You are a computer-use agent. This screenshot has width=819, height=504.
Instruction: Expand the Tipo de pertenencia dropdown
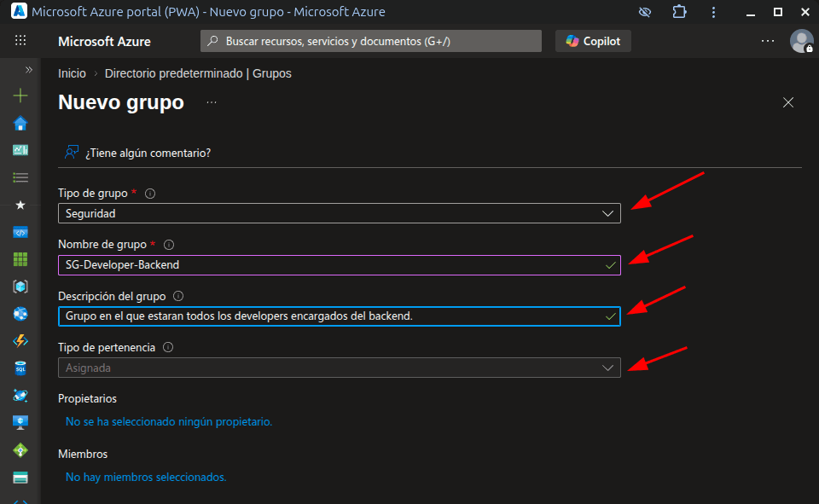(x=339, y=368)
